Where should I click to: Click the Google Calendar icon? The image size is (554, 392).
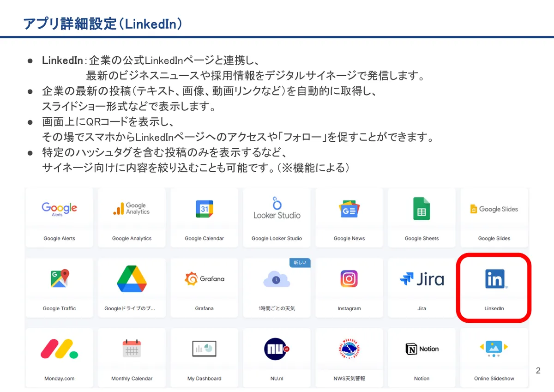[204, 209]
